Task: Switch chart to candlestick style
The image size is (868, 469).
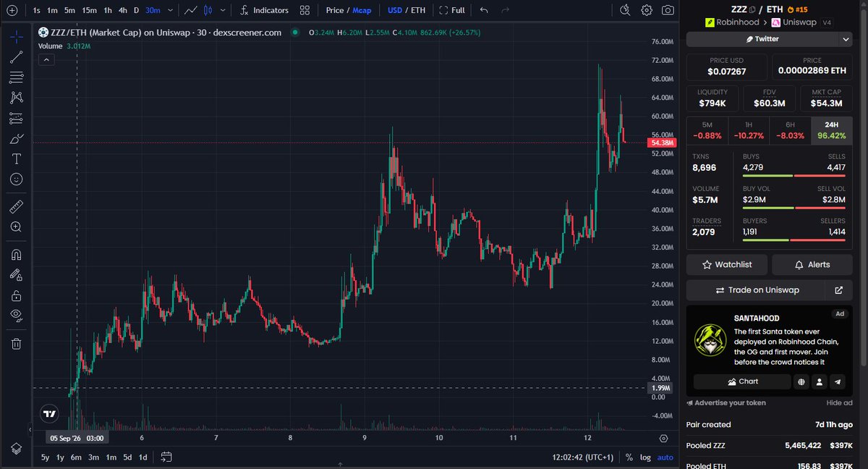Action: pos(208,10)
